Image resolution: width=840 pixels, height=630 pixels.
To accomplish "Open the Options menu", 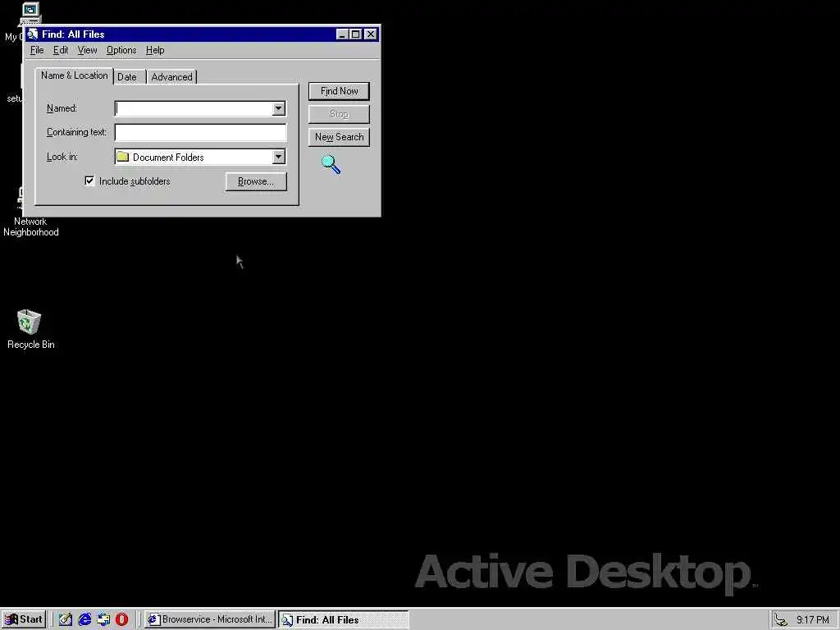I will (121, 50).
